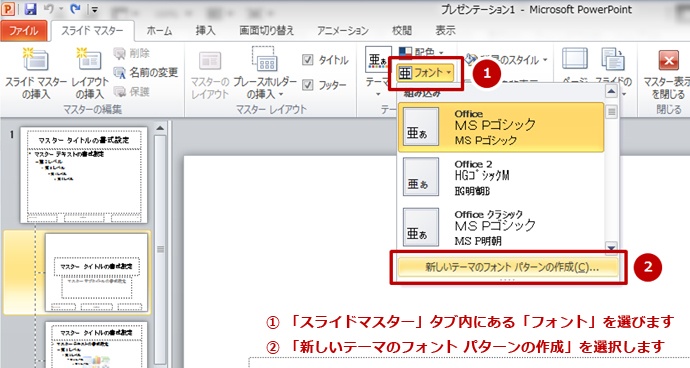690x368 pixels.
Task: Open the ファイル (File) tab
Action: (x=24, y=31)
